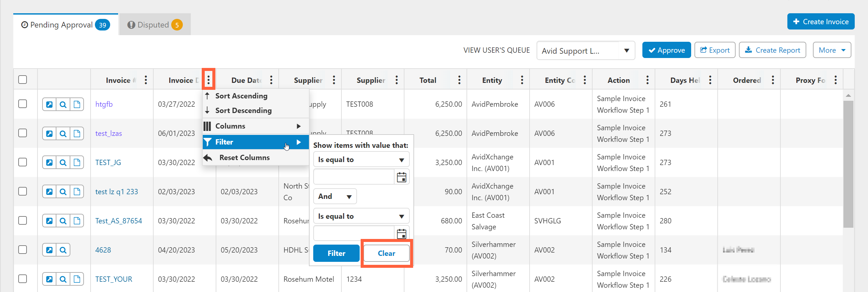The width and height of the screenshot is (868, 292).
Task: Click document icon for TEST_JG invoice
Action: tap(77, 162)
